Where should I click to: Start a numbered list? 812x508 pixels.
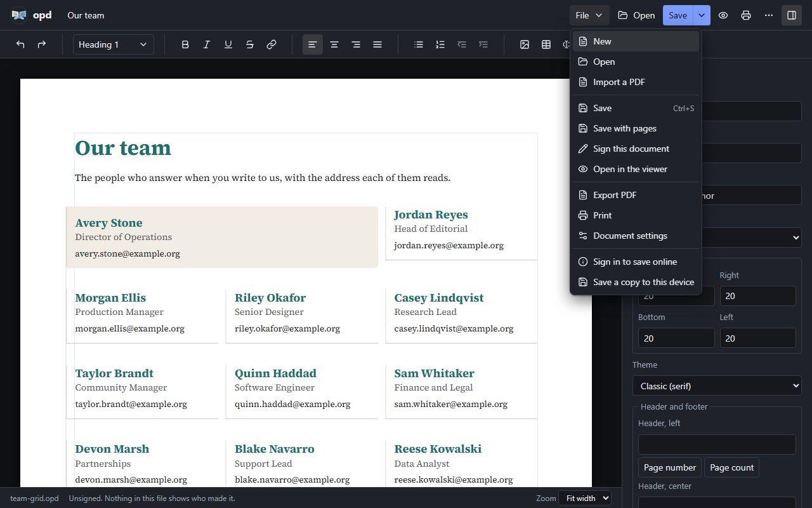click(440, 44)
